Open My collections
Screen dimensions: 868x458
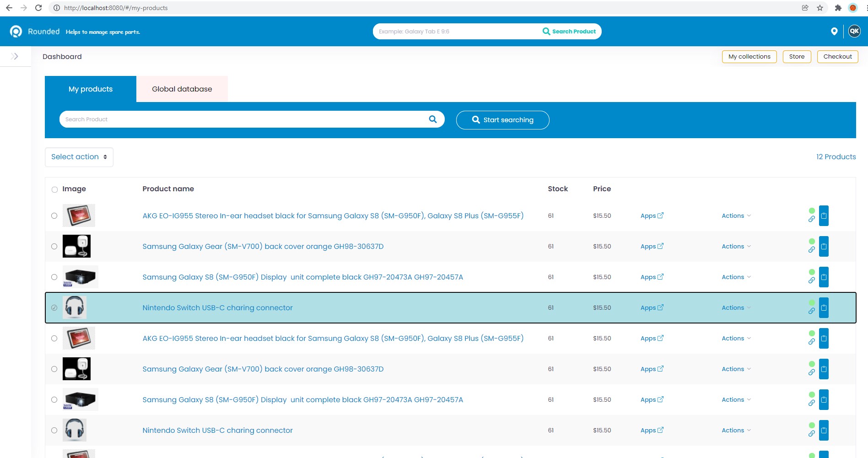(x=749, y=56)
